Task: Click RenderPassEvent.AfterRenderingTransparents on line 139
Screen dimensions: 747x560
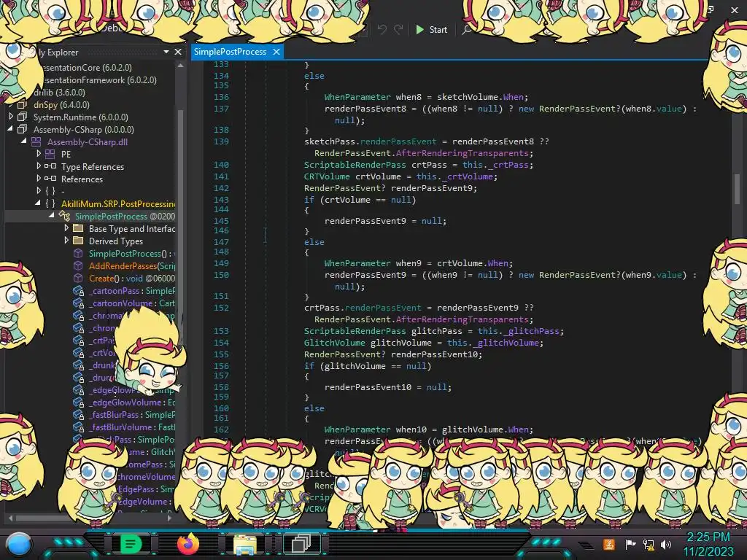Action: (x=424, y=153)
